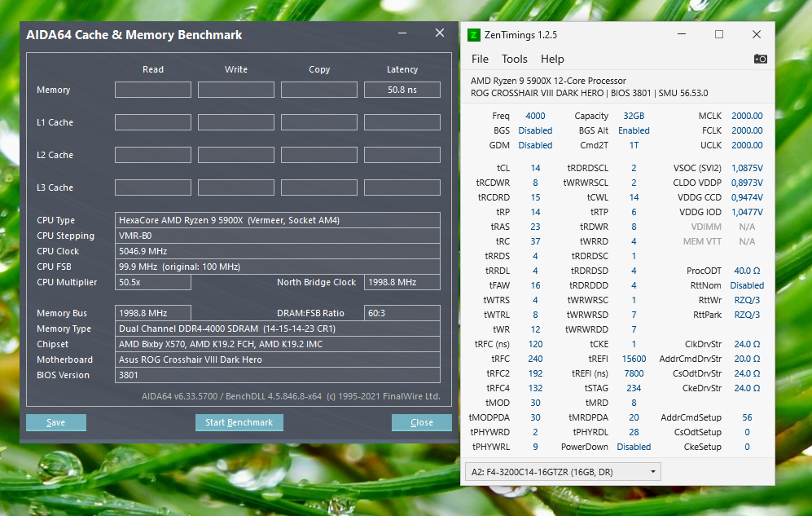Viewport: 812px width, 516px height.
Task: Click the GDM Disabled value
Action: 535,145
